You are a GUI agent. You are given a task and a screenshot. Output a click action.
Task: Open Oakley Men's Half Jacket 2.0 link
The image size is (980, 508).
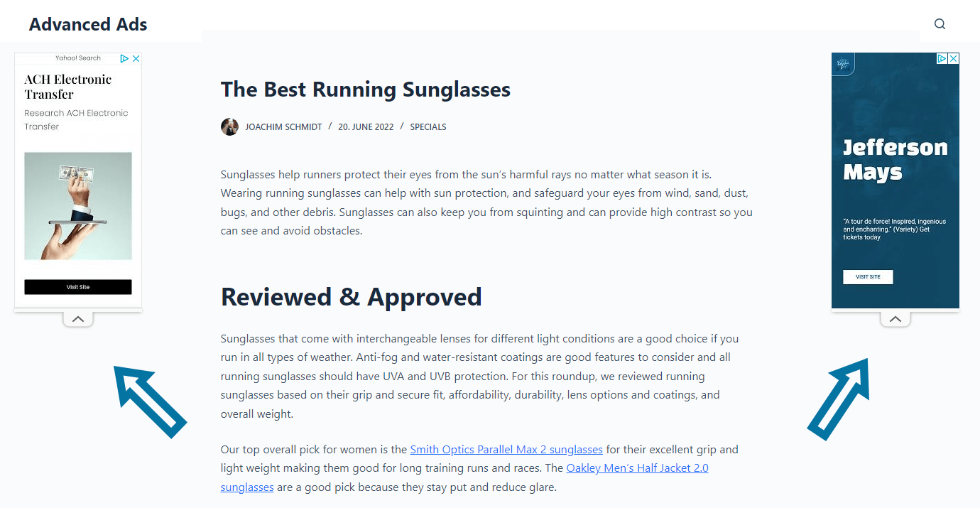point(464,477)
